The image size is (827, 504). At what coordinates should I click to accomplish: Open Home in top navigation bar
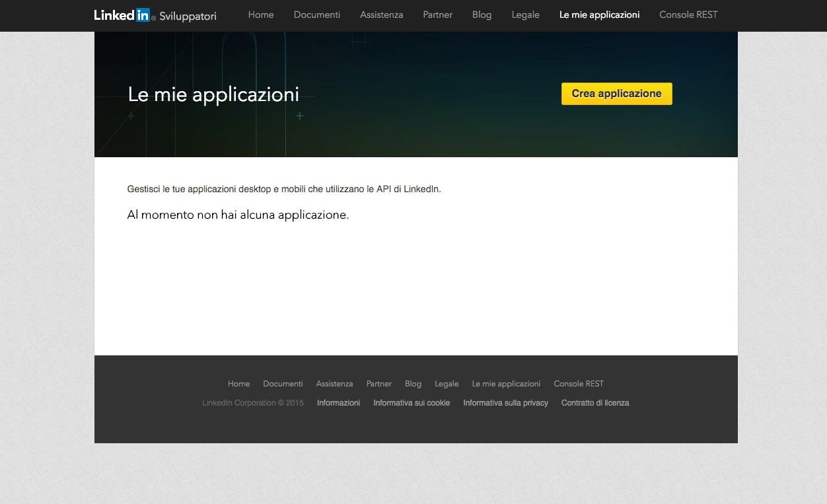pos(261,15)
